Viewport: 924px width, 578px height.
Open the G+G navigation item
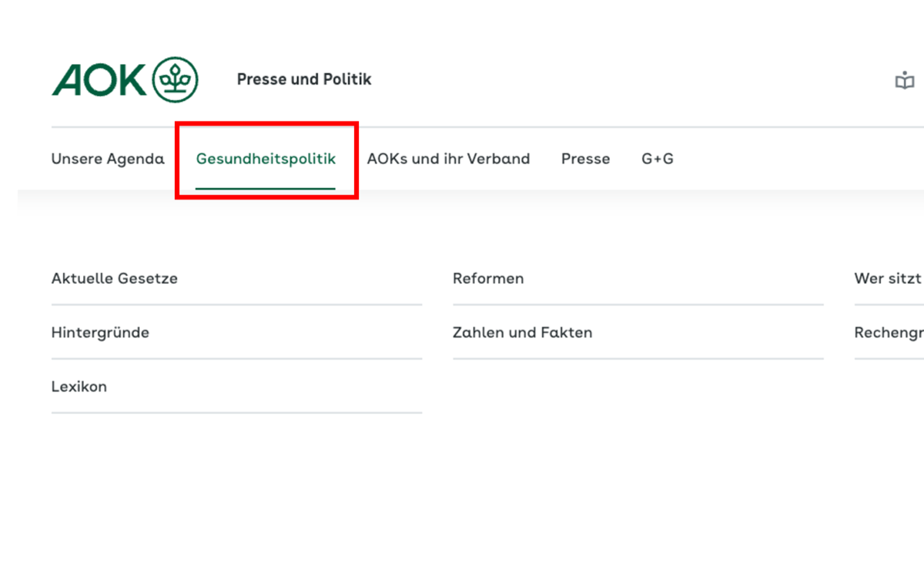tap(658, 159)
